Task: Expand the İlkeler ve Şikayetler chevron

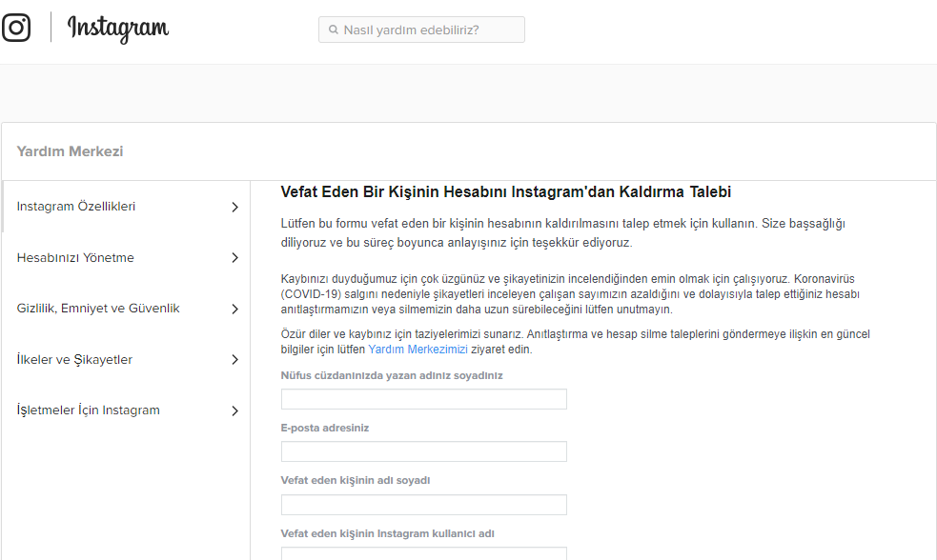Action: point(234,359)
